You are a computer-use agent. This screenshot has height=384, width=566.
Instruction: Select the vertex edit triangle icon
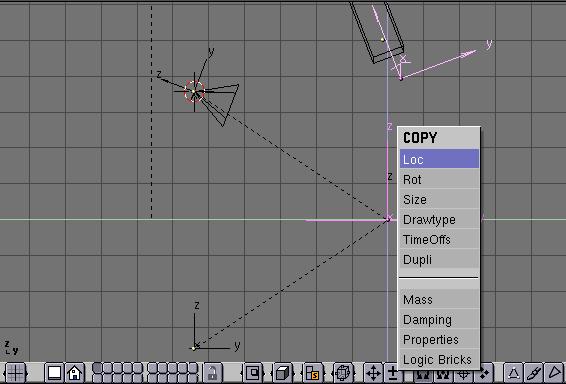pyautogui.click(x=513, y=373)
